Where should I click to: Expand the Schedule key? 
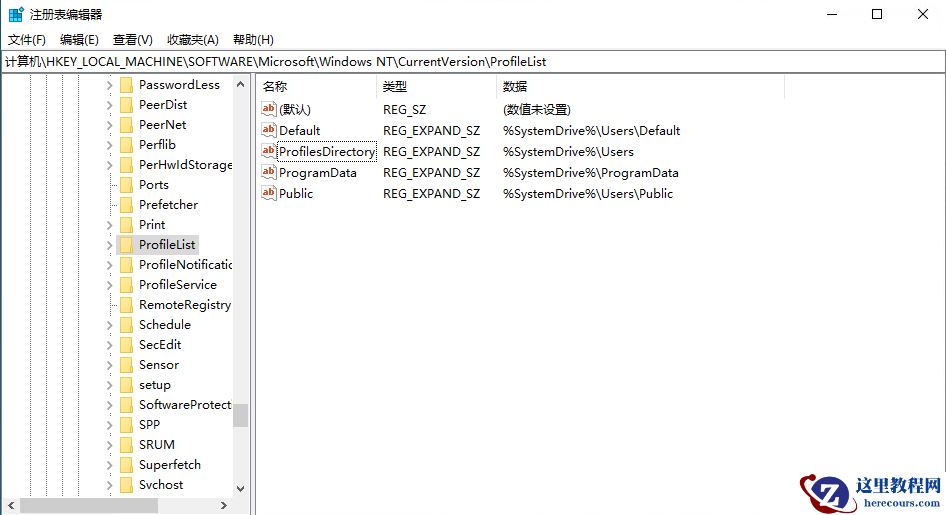tap(109, 325)
